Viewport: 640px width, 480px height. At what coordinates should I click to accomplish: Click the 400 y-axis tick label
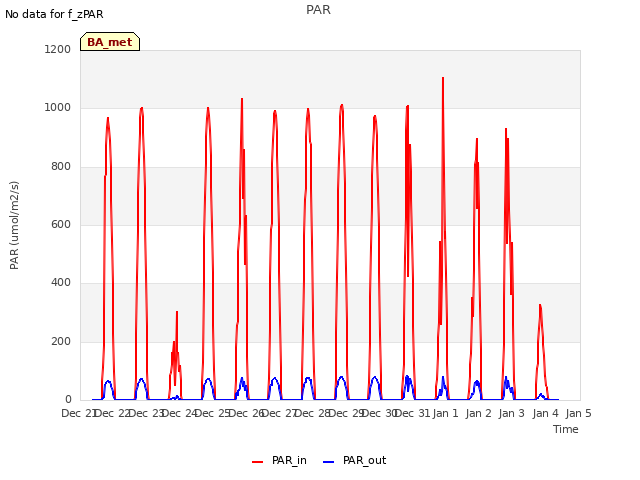(61, 283)
